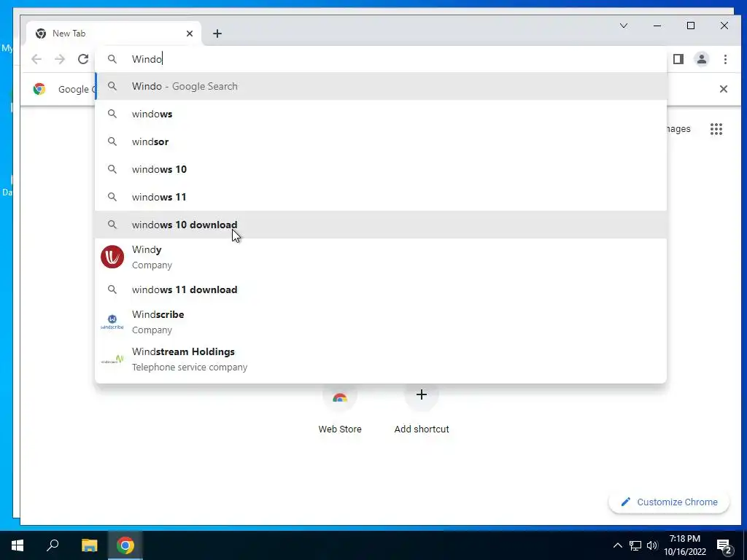
Task: Select 'Windo - Google Search' suggestion
Action: 381,86
